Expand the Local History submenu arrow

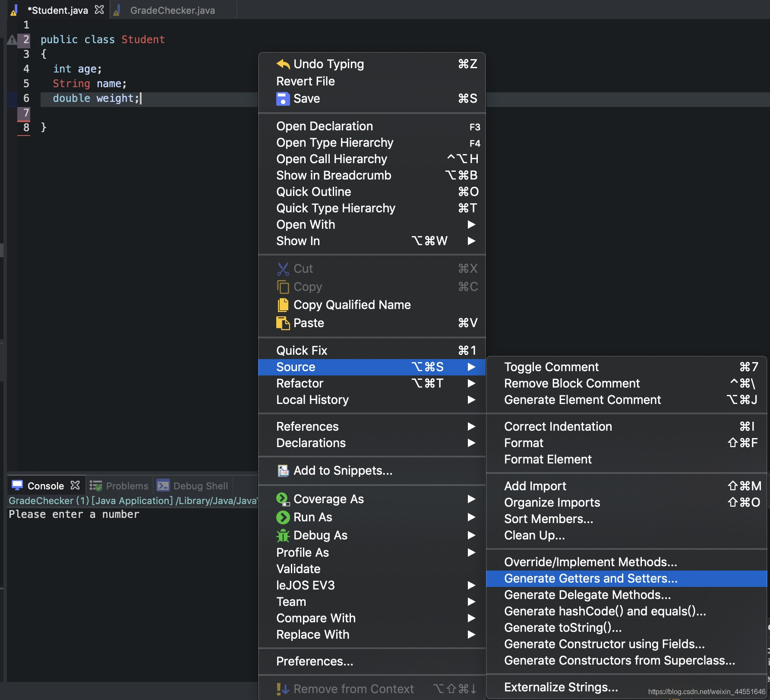(x=471, y=400)
